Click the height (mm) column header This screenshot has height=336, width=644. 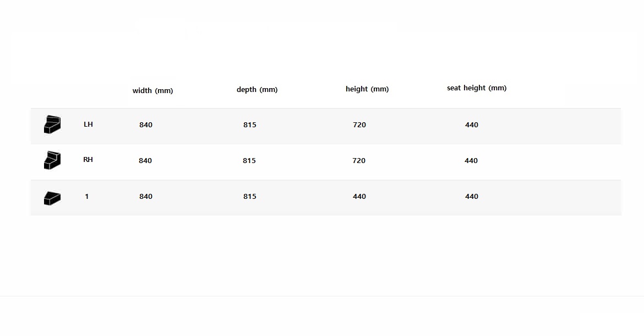click(x=367, y=89)
